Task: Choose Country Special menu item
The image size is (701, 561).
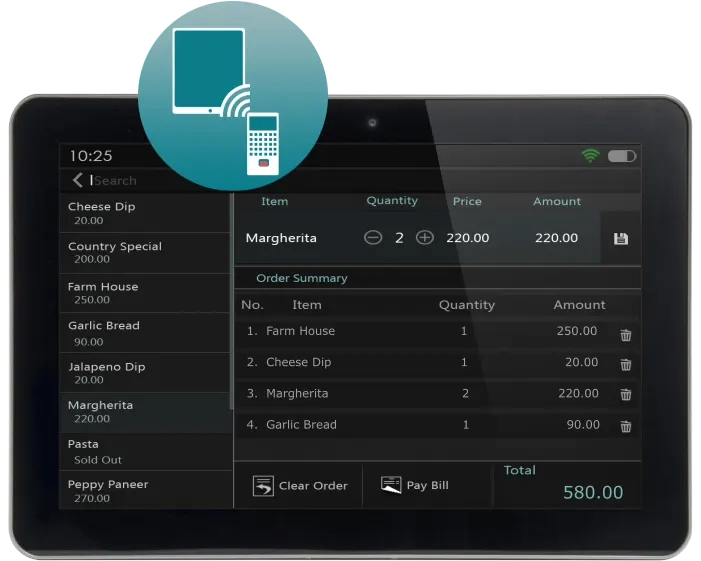Action: [x=145, y=252]
